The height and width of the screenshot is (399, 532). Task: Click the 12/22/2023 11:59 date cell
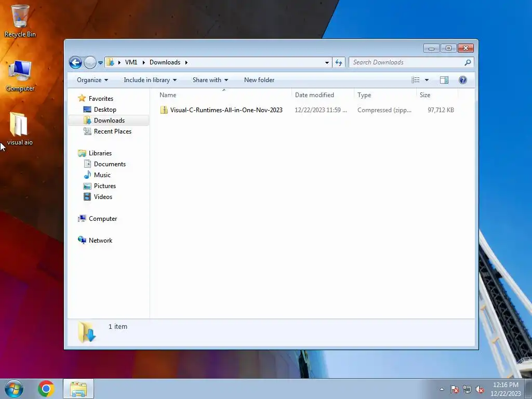pyautogui.click(x=321, y=110)
